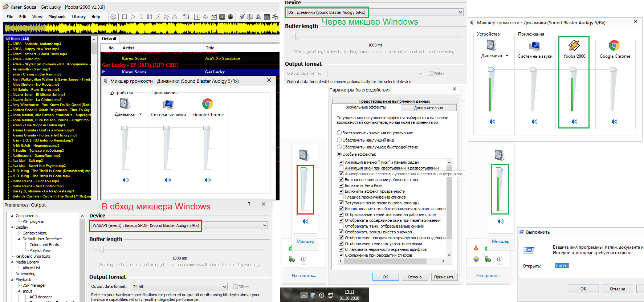Click Применить in Параметры быстродействия dialog
This screenshot has height=302, width=644.
click(444, 277)
